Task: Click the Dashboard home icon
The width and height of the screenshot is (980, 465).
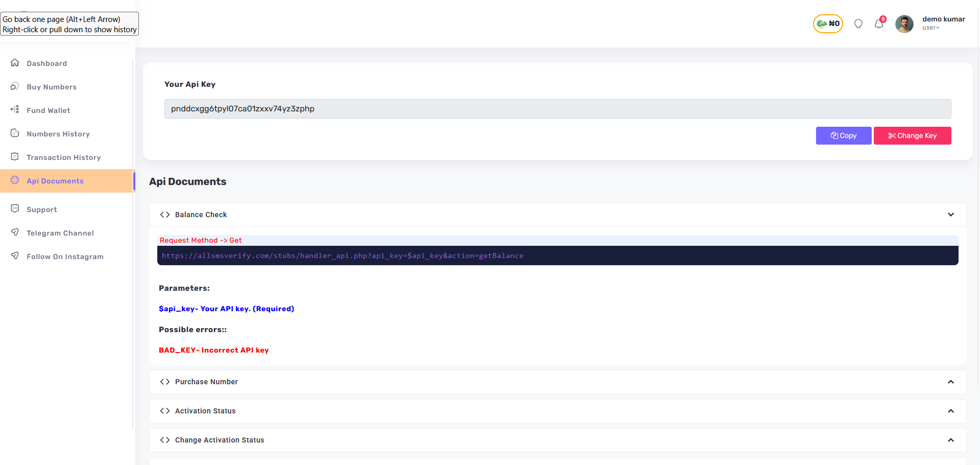Action: (15, 63)
